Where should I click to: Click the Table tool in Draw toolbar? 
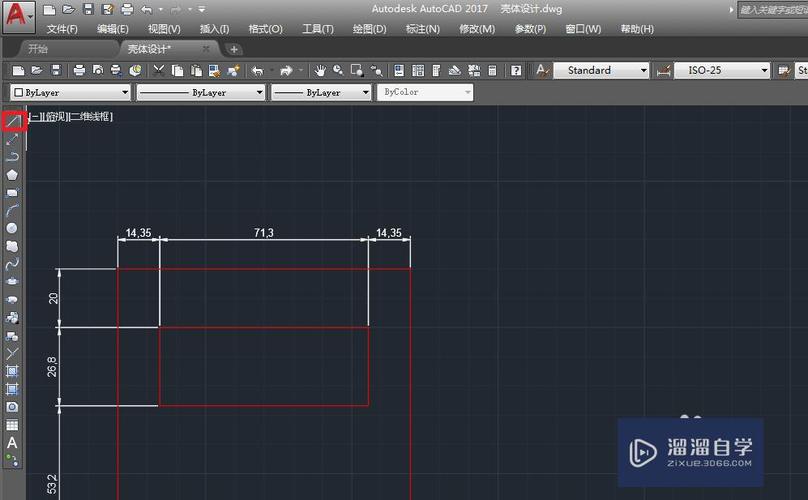click(x=12, y=425)
